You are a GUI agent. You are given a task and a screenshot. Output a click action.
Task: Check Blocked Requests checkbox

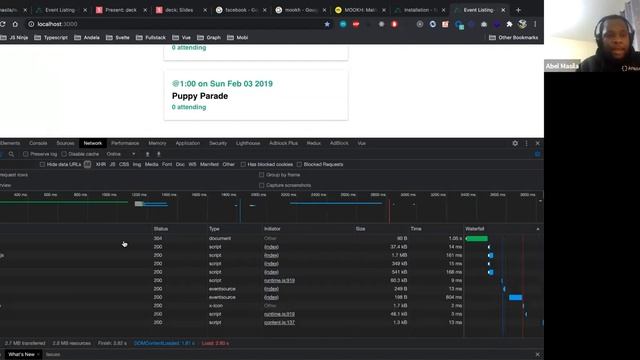click(x=299, y=164)
